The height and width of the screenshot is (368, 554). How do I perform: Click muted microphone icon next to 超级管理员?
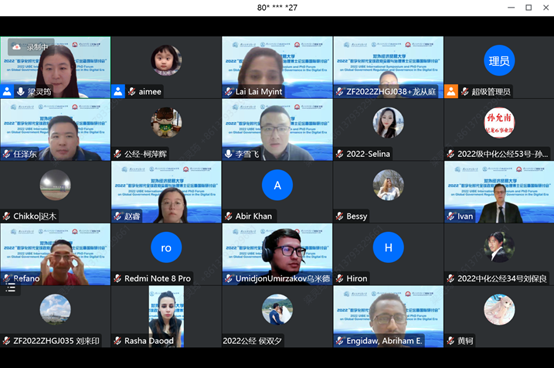(465, 92)
